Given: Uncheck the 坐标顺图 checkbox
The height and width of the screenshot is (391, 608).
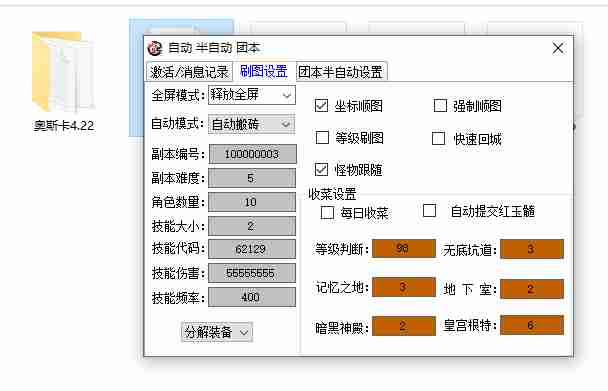Looking at the screenshot, I should [321, 106].
